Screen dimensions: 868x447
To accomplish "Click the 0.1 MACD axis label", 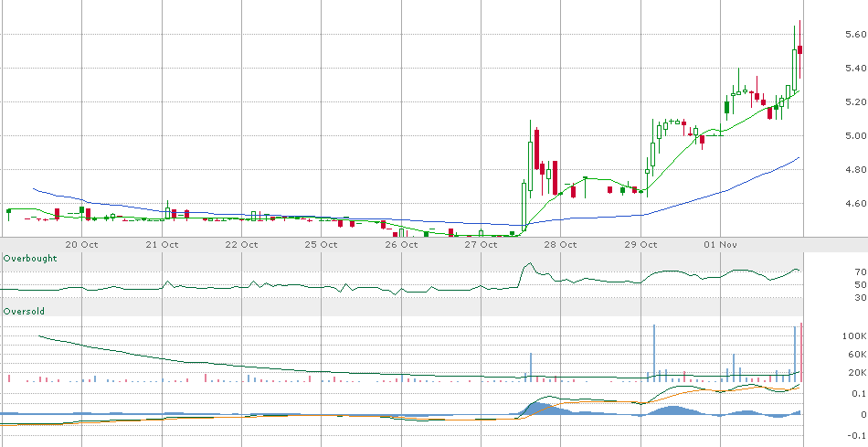I will coord(859,394).
